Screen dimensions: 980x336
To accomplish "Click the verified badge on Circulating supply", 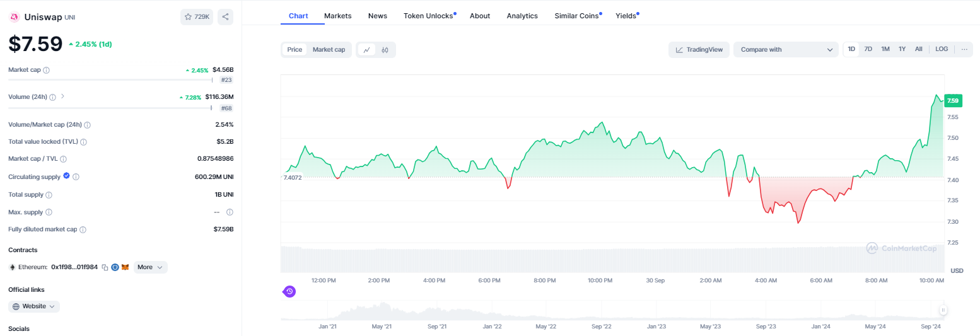I will point(67,176).
